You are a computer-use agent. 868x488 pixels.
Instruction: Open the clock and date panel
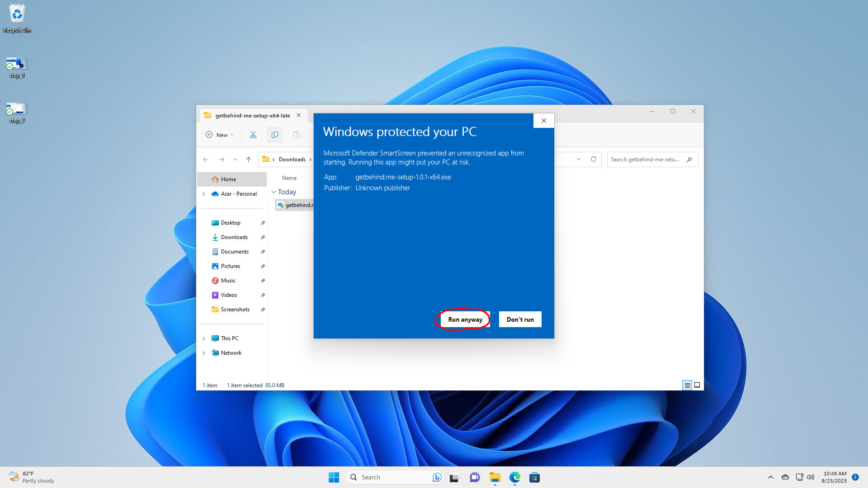coord(835,477)
